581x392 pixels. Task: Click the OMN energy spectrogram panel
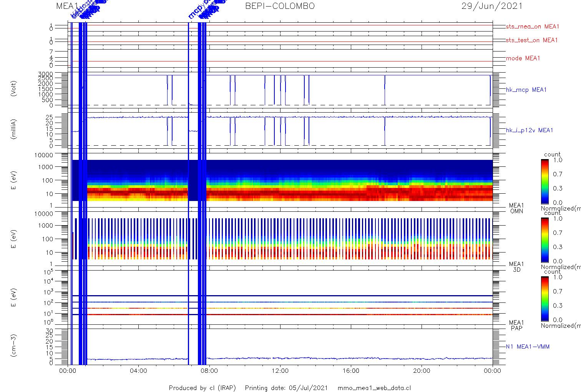[280, 180]
